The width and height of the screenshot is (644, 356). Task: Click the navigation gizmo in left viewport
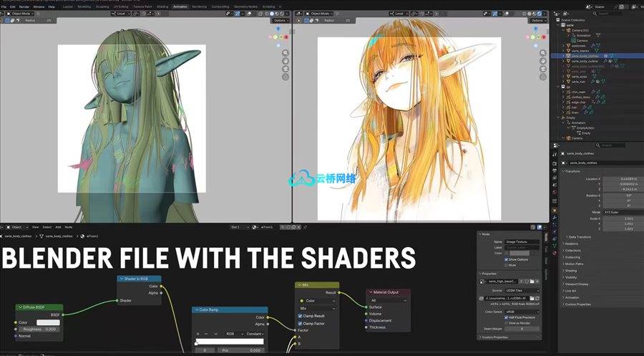pyautogui.click(x=278, y=37)
